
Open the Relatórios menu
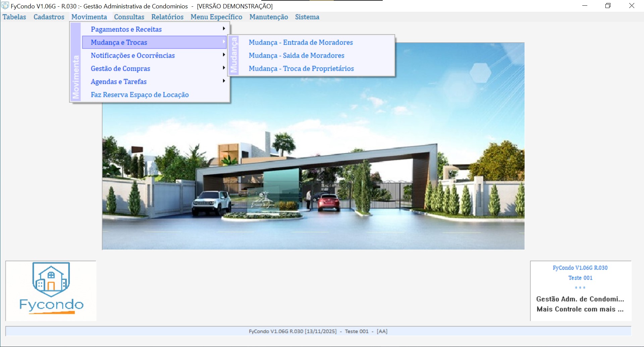point(167,17)
